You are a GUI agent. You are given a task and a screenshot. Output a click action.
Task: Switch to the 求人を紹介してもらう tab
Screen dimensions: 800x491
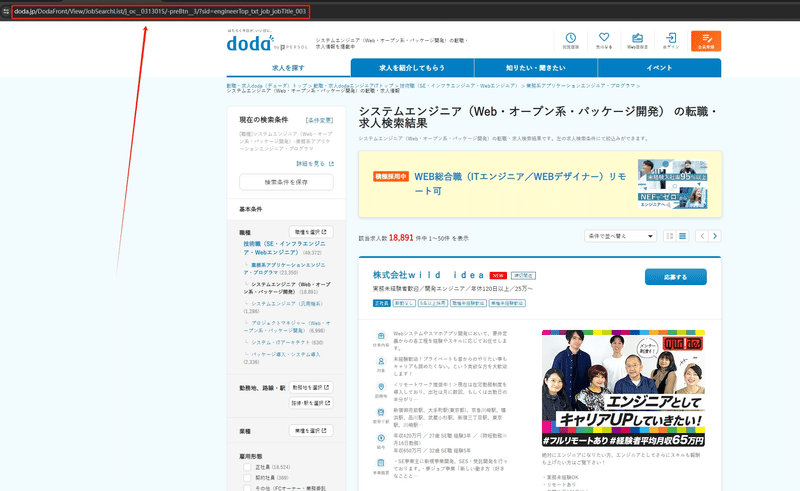click(x=412, y=68)
